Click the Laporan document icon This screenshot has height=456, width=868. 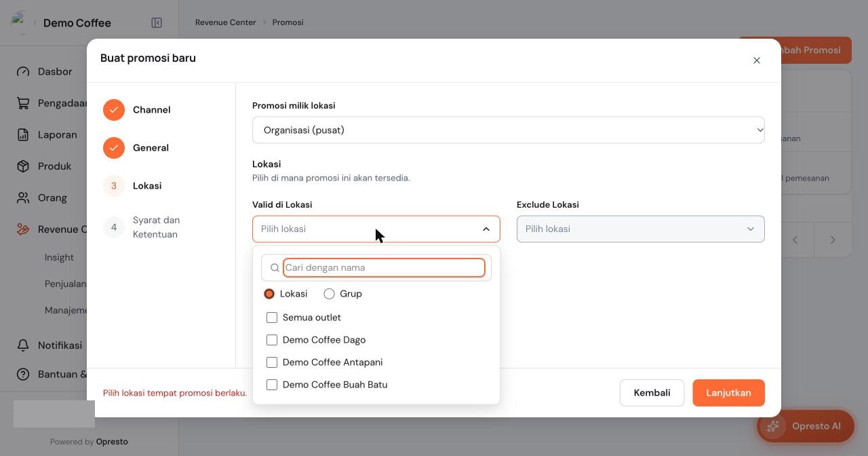(x=23, y=135)
